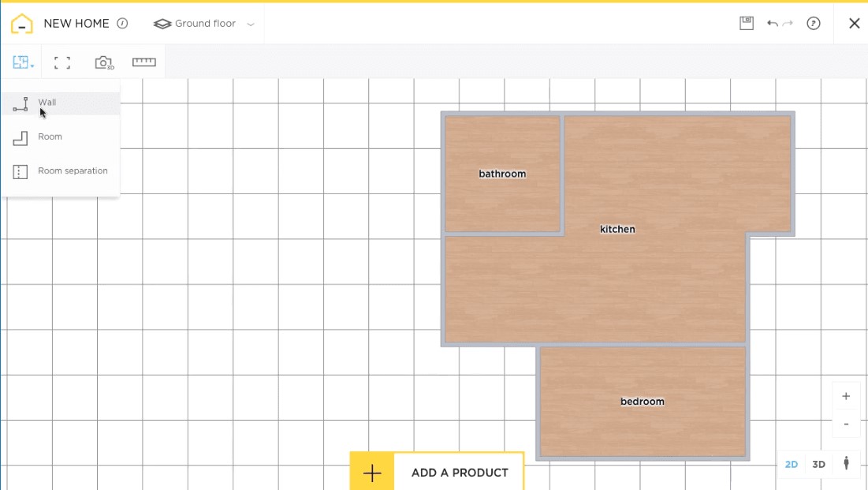Zoom in with the plus control
This screenshot has height=490, width=868.
coord(846,396)
